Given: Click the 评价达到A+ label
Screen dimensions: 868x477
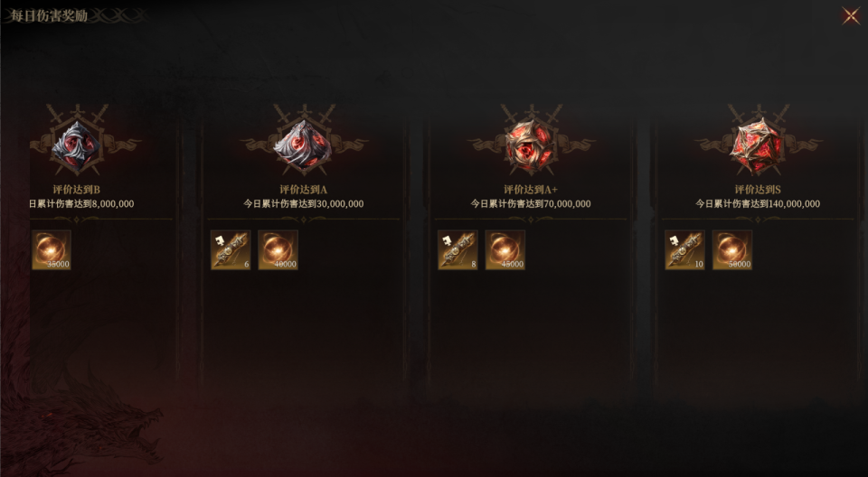Looking at the screenshot, I should coord(531,190).
